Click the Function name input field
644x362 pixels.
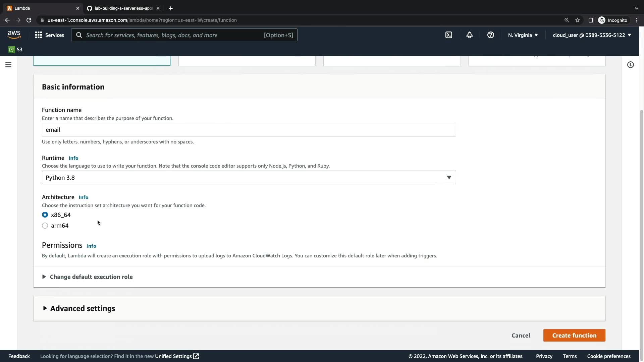click(249, 130)
